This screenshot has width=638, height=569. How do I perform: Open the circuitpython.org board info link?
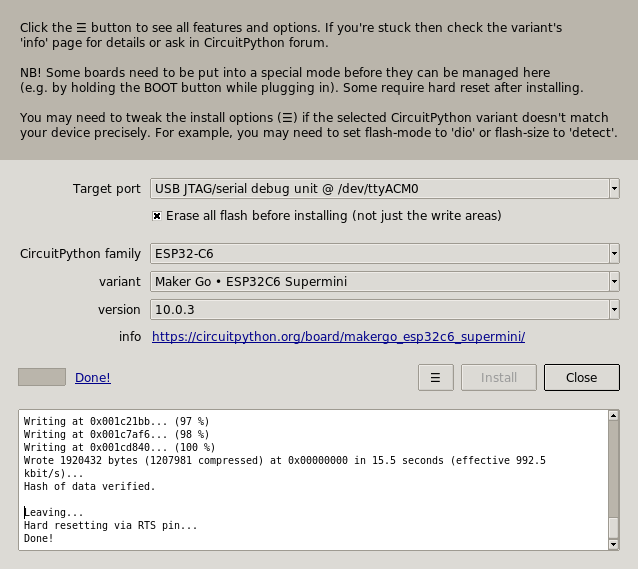[x=338, y=337]
